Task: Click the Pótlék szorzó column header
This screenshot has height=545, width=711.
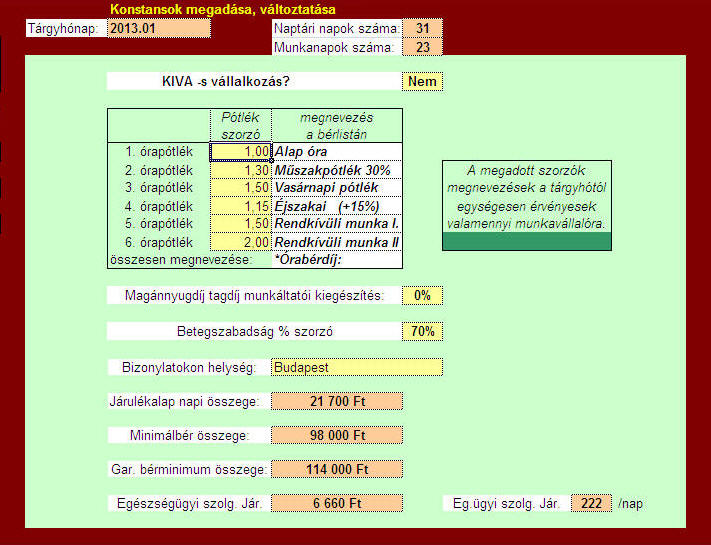Action: tap(241, 126)
